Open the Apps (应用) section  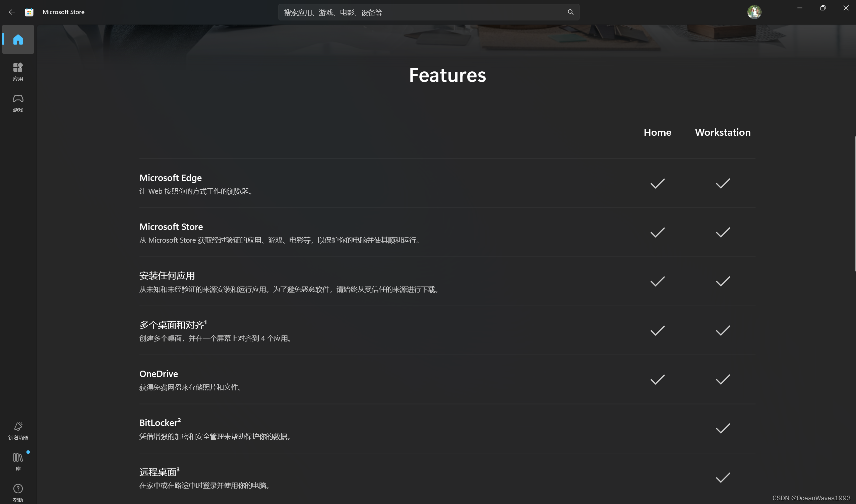(x=18, y=71)
